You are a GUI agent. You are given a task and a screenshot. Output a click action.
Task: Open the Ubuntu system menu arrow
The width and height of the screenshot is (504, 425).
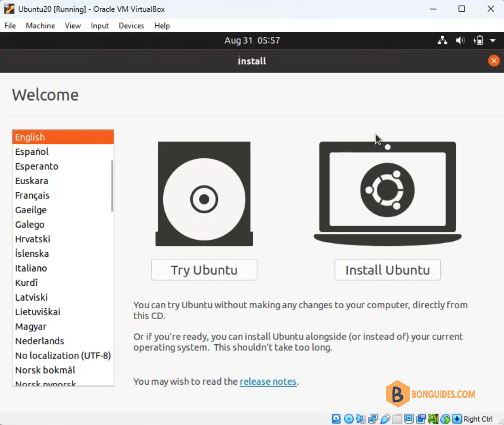tap(493, 41)
